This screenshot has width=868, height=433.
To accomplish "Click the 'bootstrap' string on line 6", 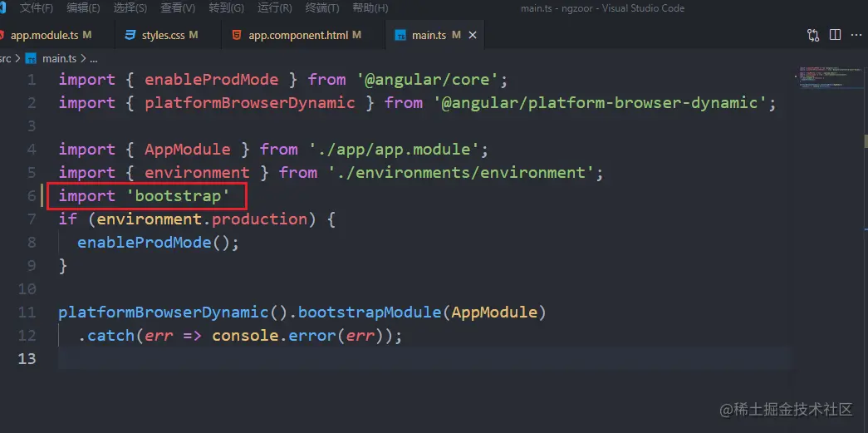I will 178,196.
